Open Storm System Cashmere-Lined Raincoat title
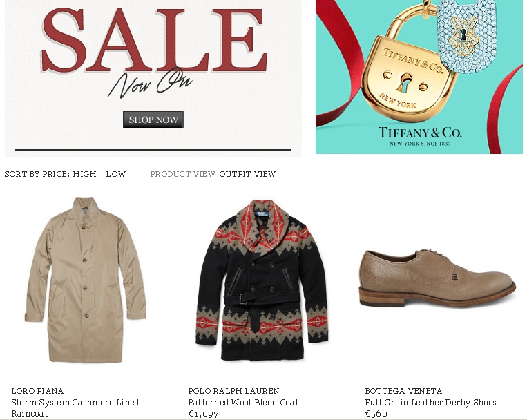This screenshot has width=527, height=420. pos(75,408)
